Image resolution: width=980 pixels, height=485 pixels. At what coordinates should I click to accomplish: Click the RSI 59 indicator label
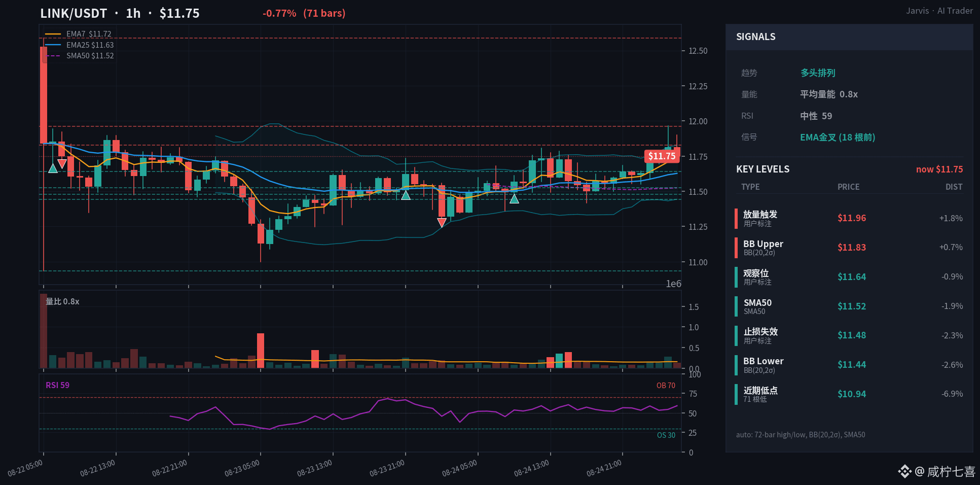[57, 385]
